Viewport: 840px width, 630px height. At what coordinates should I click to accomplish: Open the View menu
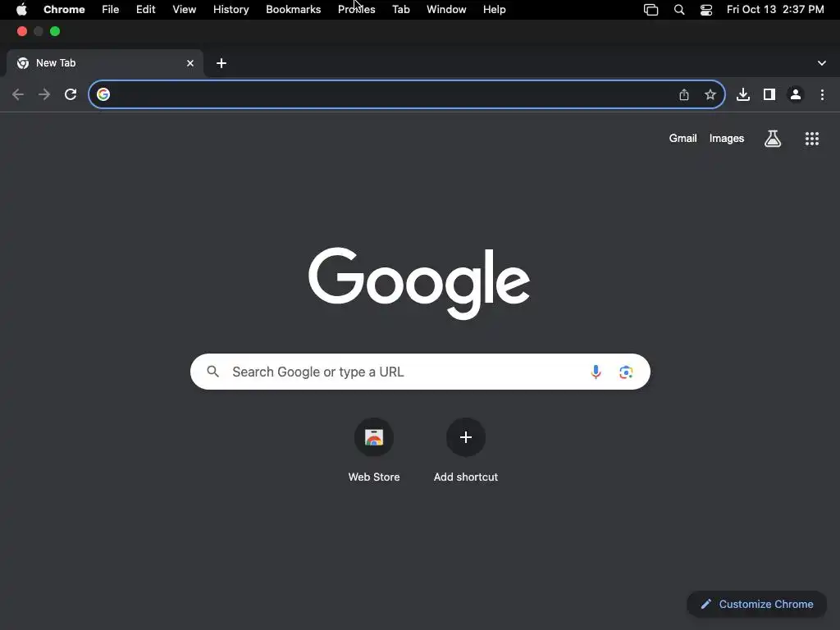(x=185, y=10)
